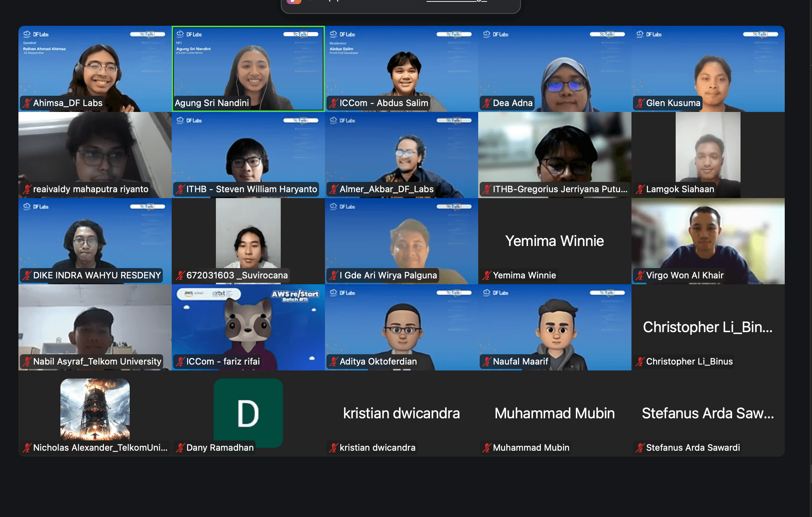Select ICCom - fariz rifai raccoon avatar video
Screen dimensions: 812x517
[x=248, y=327]
